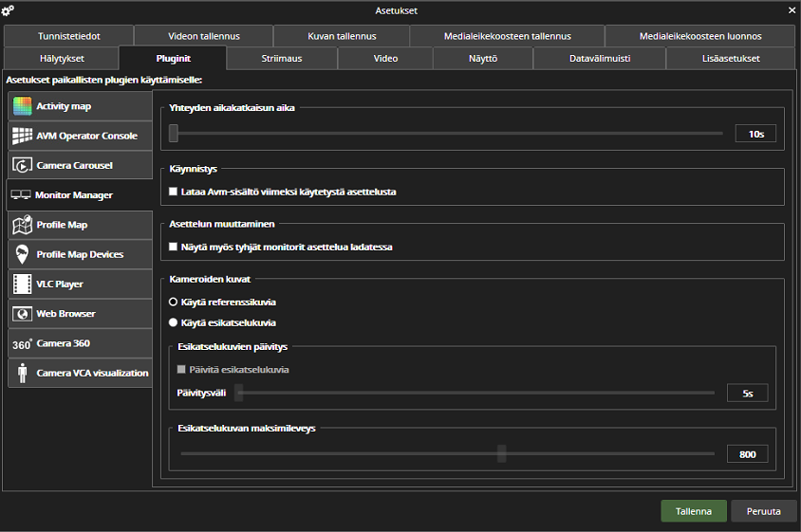The height and width of the screenshot is (532, 801).
Task: Click the Yhteyden aikakatkaisun aika slider handle
Action: [x=174, y=134]
